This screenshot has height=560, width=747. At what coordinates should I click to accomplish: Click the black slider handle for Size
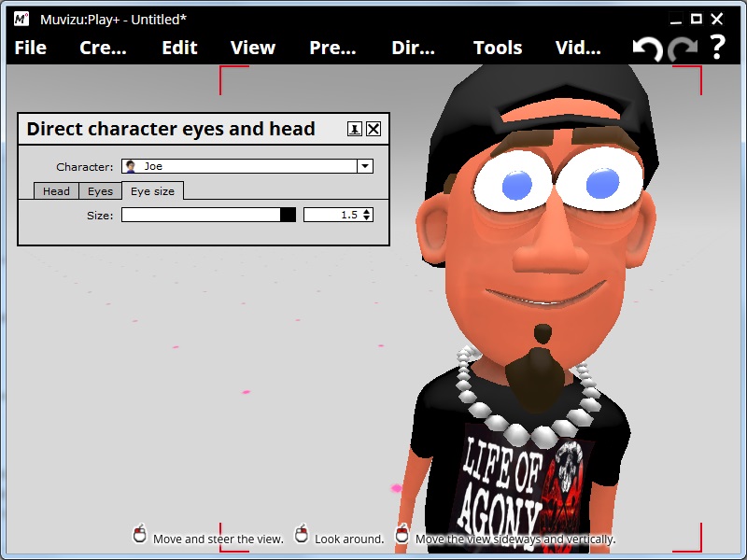pyautogui.click(x=288, y=215)
